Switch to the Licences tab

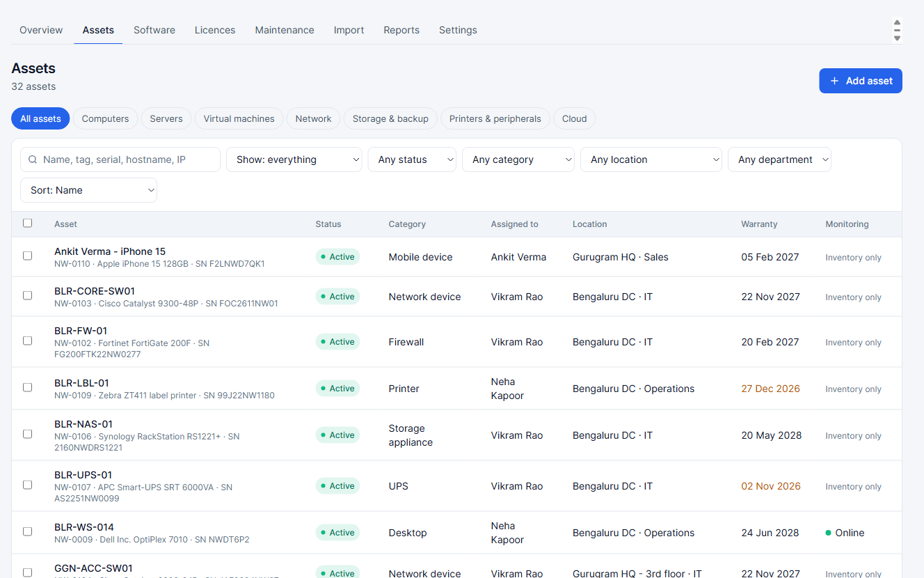pos(215,30)
